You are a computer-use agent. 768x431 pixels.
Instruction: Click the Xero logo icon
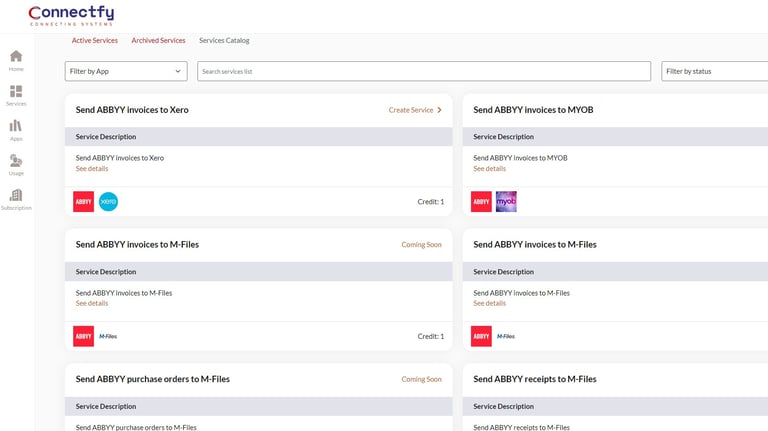108,202
